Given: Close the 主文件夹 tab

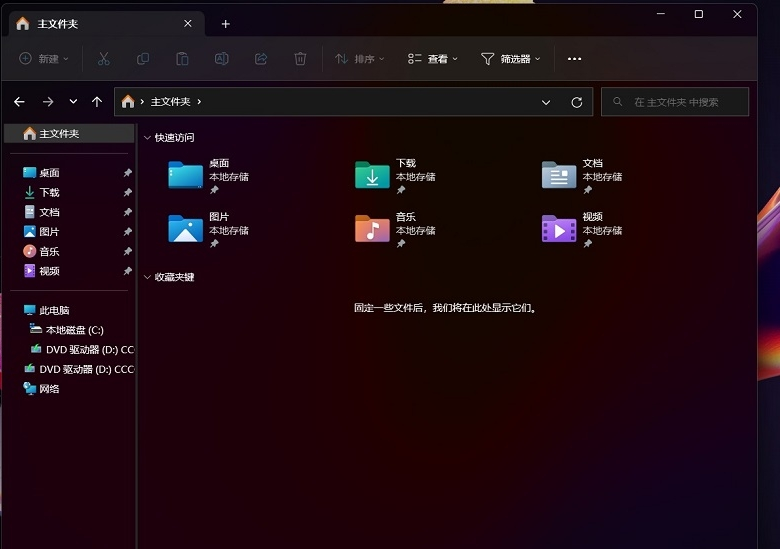Looking at the screenshot, I should pos(188,23).
